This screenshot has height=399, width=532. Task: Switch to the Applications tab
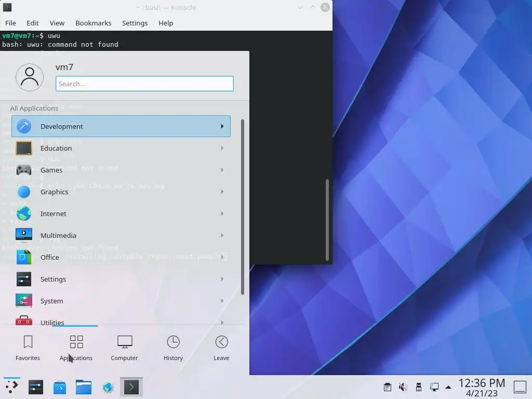coord(76,348)
